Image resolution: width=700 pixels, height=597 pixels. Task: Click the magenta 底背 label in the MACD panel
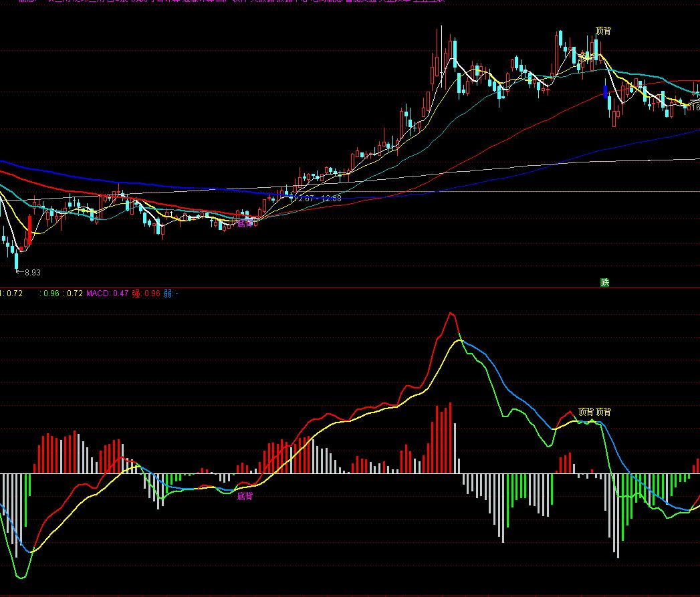[245, 496]
